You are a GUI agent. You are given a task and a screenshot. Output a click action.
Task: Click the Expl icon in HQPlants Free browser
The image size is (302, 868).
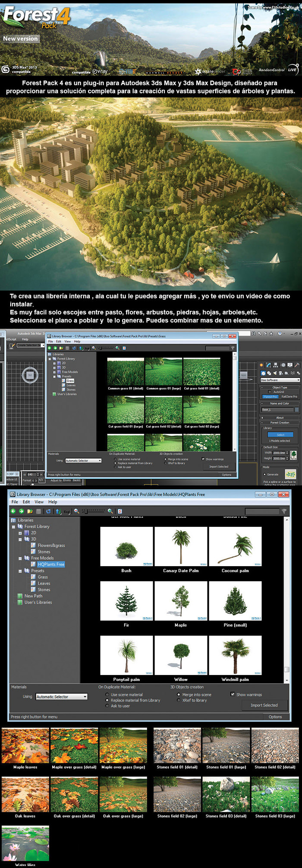(67, 512)
